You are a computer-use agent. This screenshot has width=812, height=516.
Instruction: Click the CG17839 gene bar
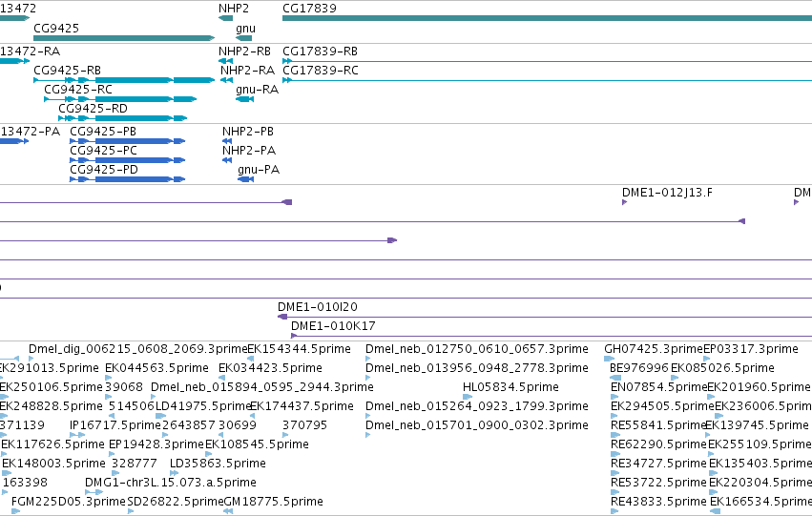point(547,18)
